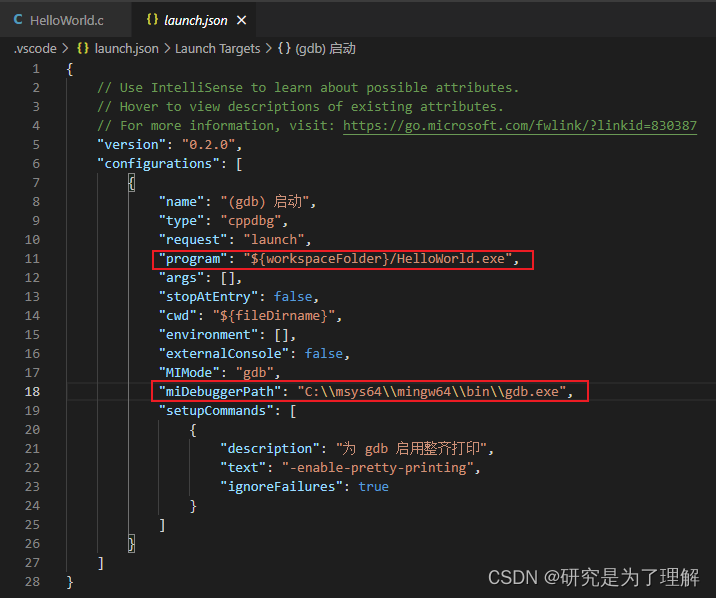Click the "externalConsole" key
The image size is (716, 598).
(224, 354)
